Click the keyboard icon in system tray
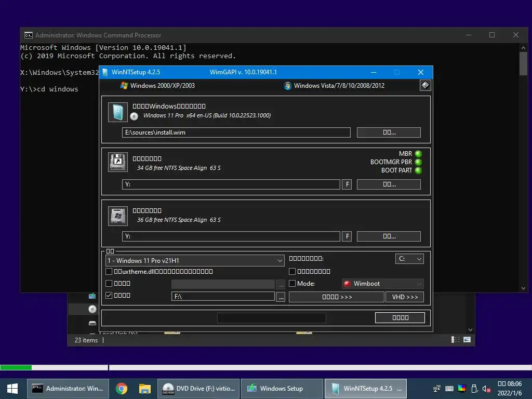This screenshot has width=532, height=399. [449, 389]
